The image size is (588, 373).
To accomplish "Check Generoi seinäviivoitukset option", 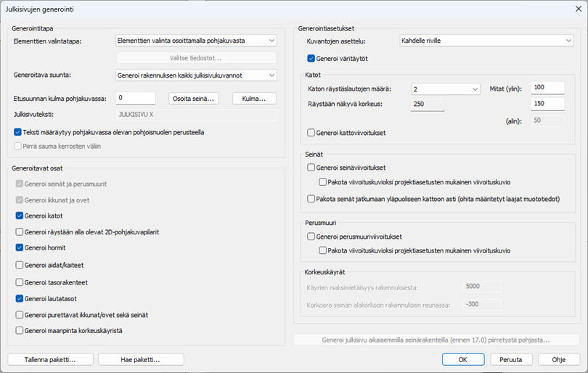I will coord(312,168).
